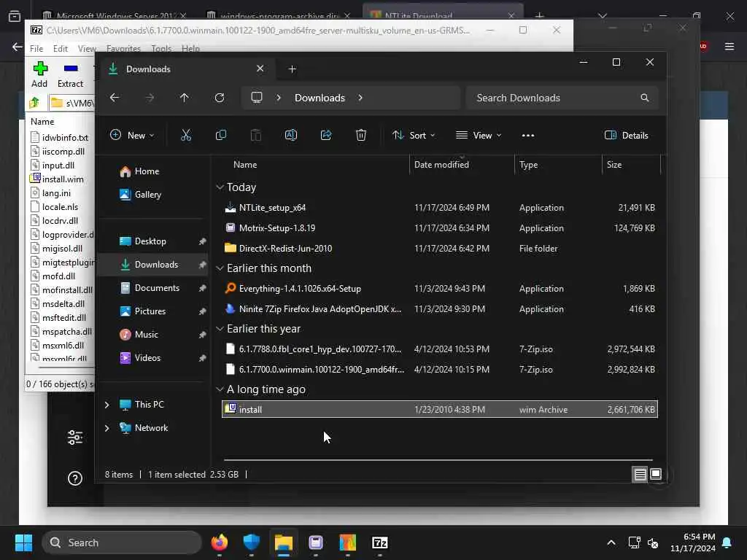Select Motrix-Setup-1.8.19 file
Image resolution: width=747 pixels, height=560 pixels.
point(440,227)
